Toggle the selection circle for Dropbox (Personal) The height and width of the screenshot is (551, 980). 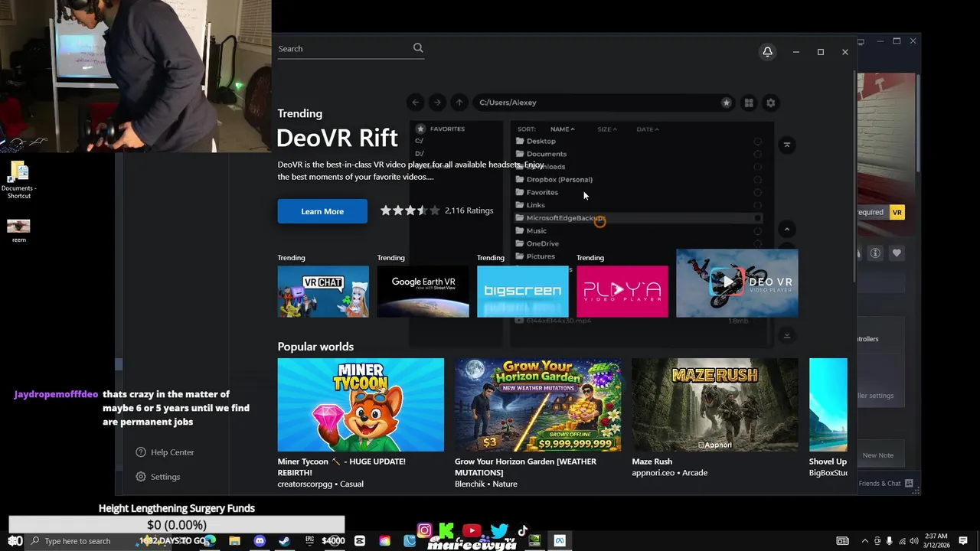[x=758, y=180]
